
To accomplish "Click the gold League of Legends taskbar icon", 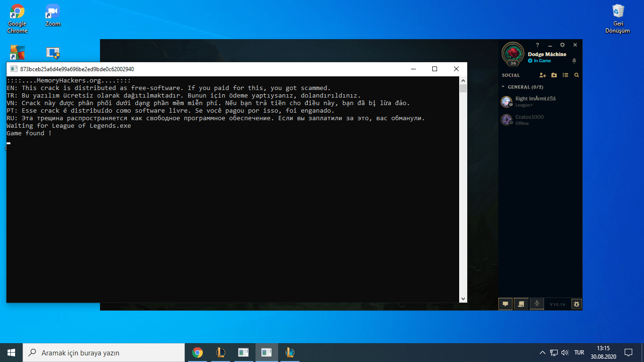I will click(220, 353).
